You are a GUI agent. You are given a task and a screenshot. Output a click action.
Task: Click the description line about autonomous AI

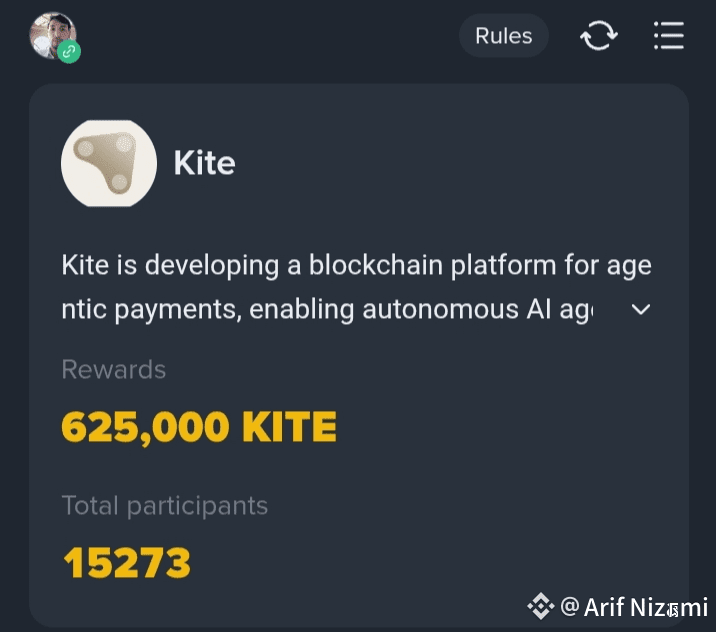pos(327,310)
